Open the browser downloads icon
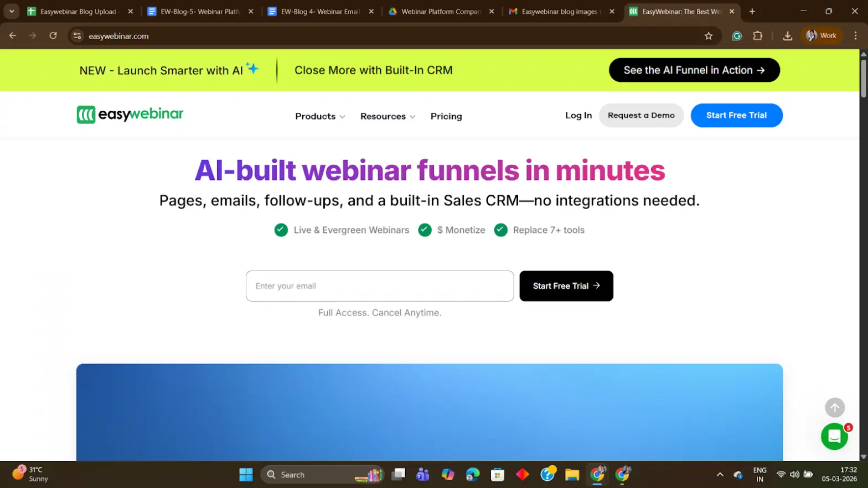Screen dimensions: 868x488 pyautogui.click(x=787, y=36)
